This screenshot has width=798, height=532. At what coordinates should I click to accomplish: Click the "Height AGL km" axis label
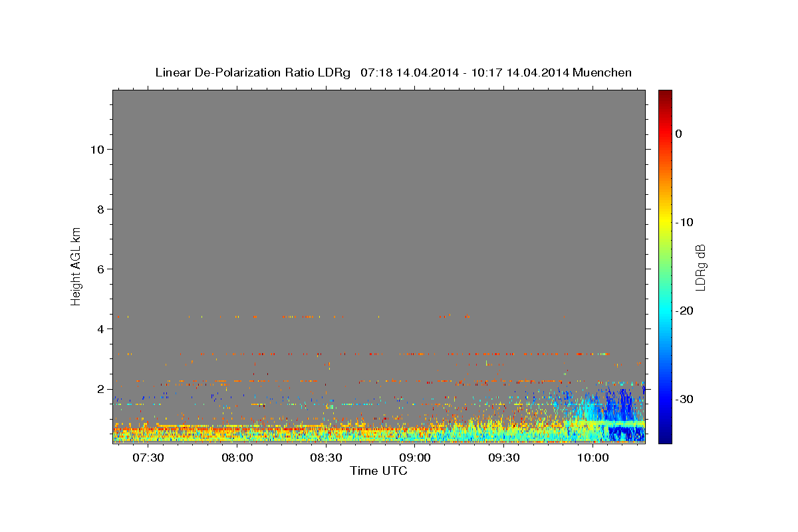[76, 265]
